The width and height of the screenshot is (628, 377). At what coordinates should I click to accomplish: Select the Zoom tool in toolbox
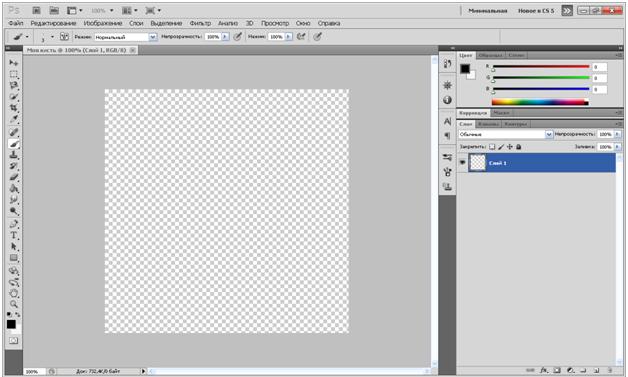(14, 304)
